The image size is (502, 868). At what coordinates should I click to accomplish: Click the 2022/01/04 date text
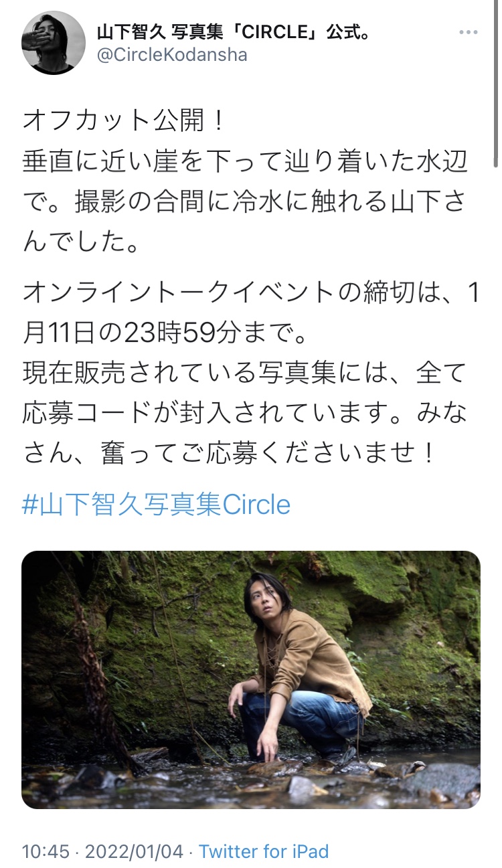pyautogui.click(x=133, y=851)
